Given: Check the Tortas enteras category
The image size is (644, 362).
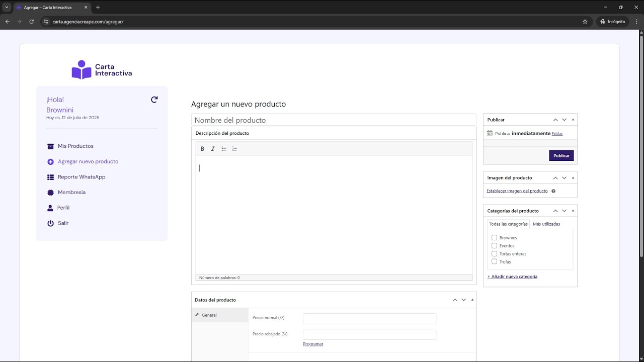Looking at the screenshot, I should [x=494, y=254].
